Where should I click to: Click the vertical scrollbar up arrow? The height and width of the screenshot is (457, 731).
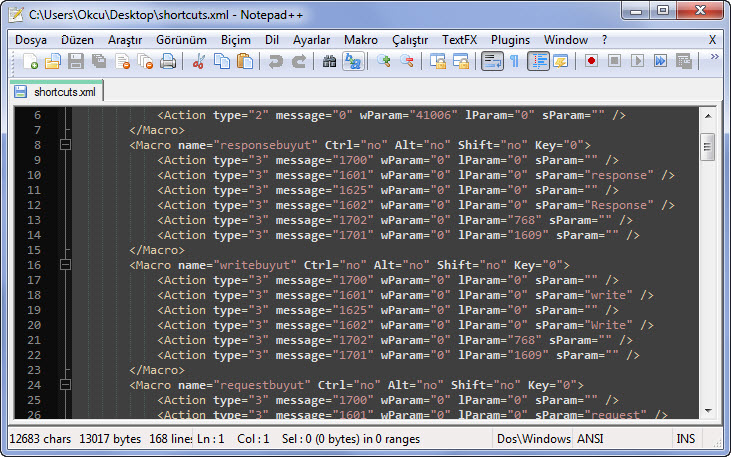(x=708, y=116)
